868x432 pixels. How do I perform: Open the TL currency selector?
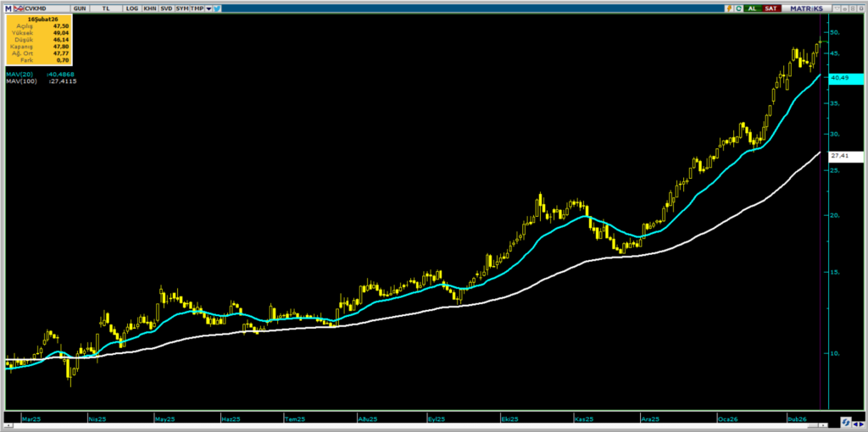(107, 8)
